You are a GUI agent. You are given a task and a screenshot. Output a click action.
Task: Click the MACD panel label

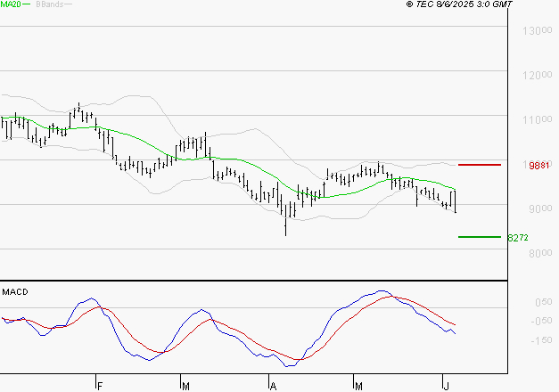click(x=16, y=292)
